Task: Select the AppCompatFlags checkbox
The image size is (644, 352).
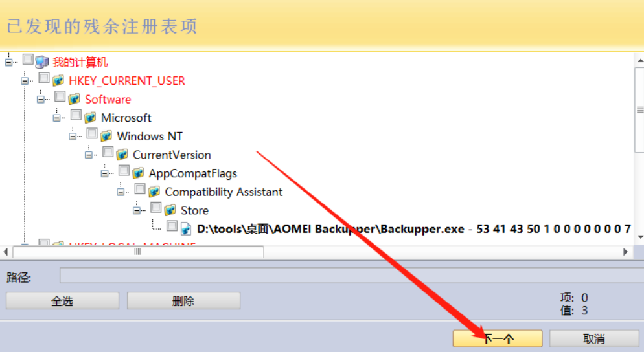Action: click(124, 171)
